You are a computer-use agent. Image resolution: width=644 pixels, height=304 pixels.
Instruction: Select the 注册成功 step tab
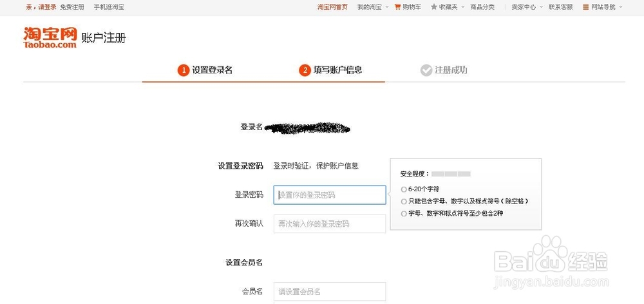tap(444, 70)
